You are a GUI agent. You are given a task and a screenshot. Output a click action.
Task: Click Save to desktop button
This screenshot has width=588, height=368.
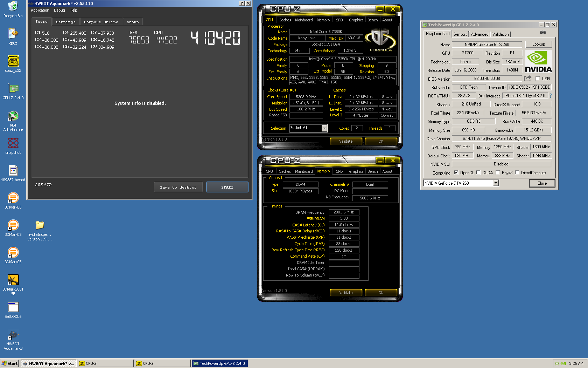(178, 187)
